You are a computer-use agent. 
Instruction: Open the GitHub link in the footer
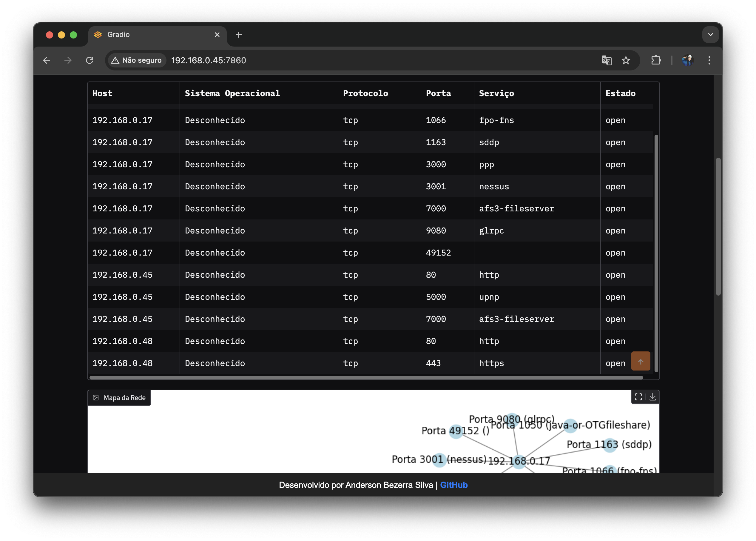click(454, 485)
